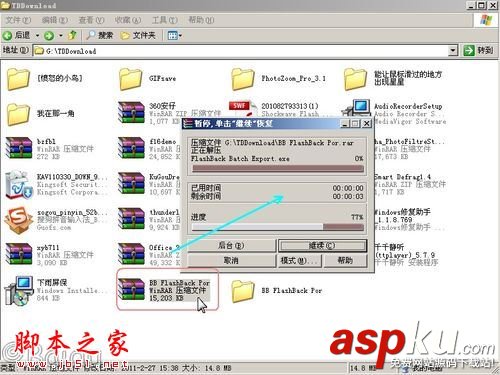Open the File (文件) menu
Screen dimensions: 500x375
18,20
